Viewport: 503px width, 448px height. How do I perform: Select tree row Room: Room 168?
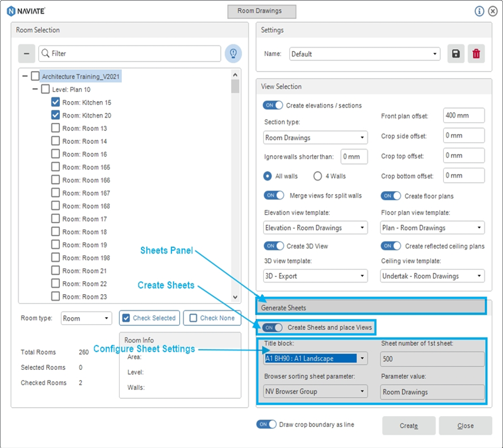coord(86,206)
